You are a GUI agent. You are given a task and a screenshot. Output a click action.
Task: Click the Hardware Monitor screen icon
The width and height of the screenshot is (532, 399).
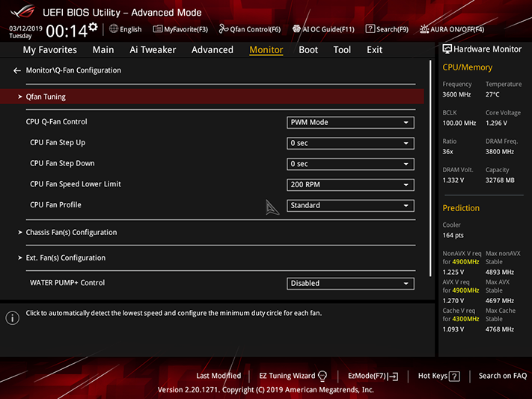coord(447,49)
